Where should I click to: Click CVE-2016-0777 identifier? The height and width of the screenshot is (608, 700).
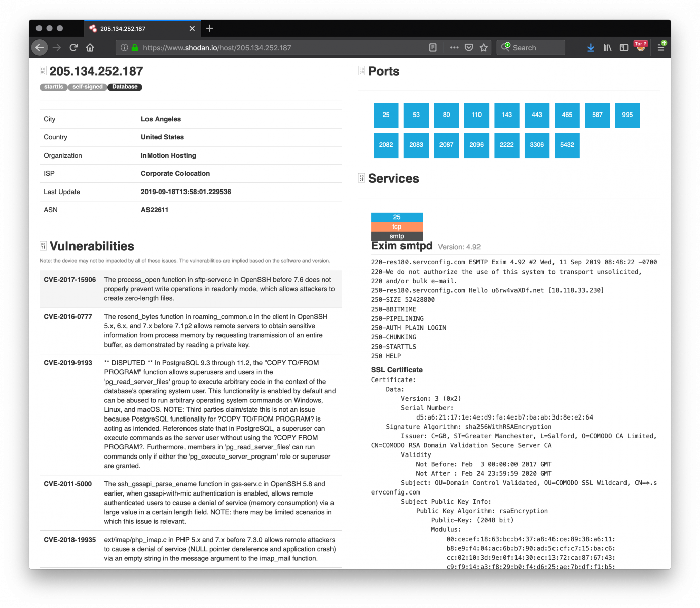[x=68, y=317]
